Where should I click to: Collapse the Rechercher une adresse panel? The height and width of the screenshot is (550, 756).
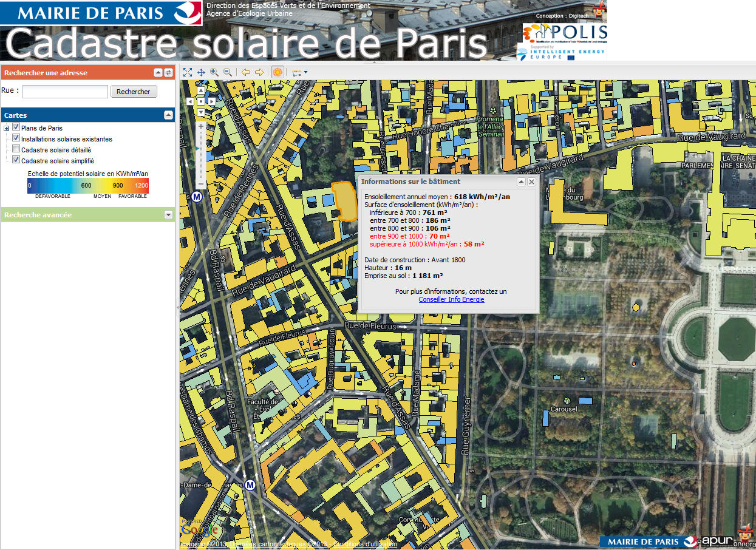click(158, 72)
